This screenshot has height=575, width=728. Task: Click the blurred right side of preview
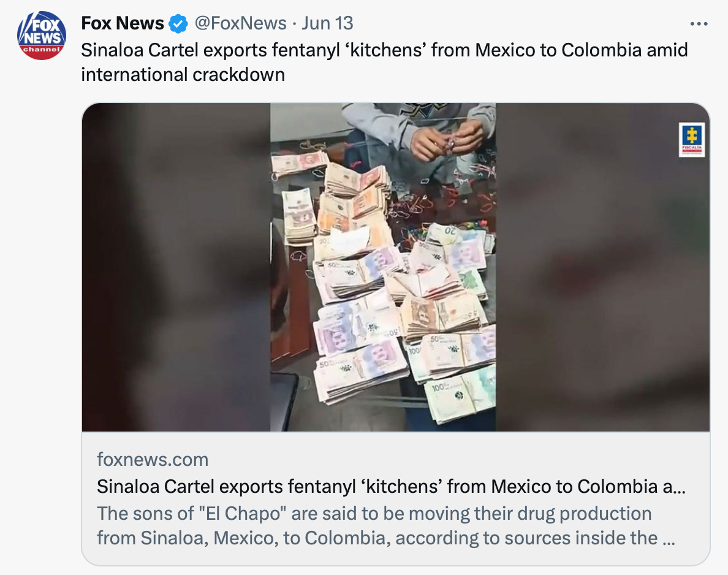point(602,267)
